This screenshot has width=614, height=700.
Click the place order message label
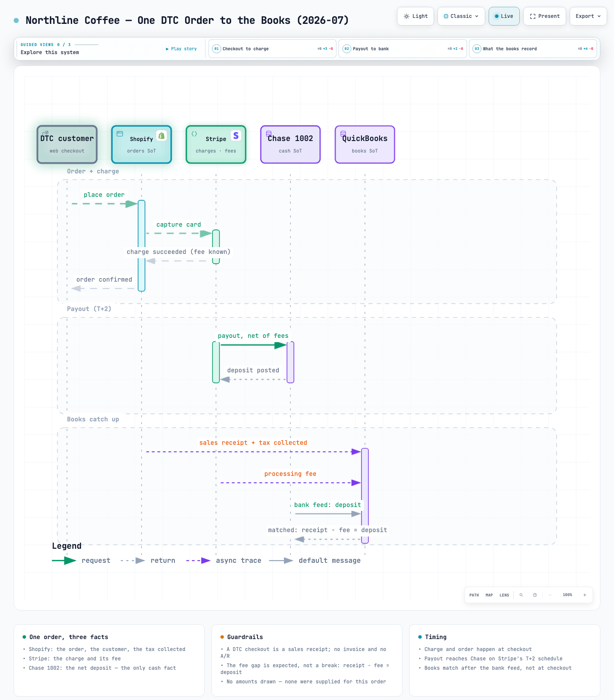tap(104, 195)
